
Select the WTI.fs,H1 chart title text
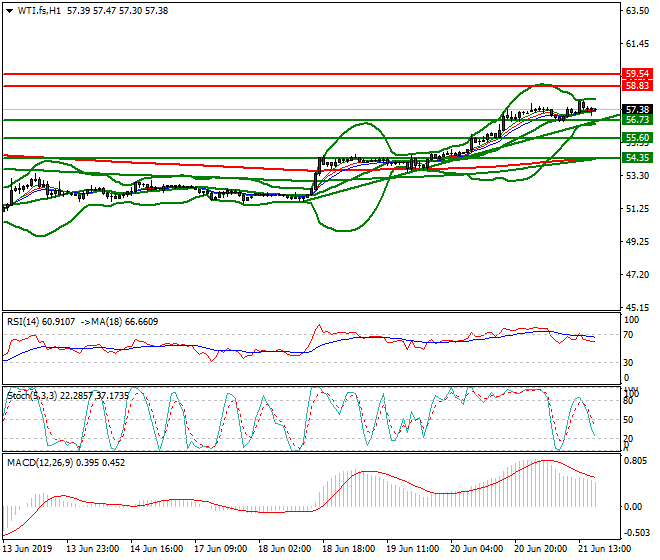(x=39, y=11)
